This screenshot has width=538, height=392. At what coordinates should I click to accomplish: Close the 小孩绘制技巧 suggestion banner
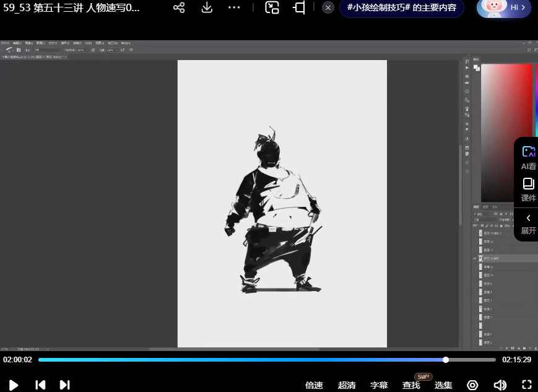pos(328,7)
